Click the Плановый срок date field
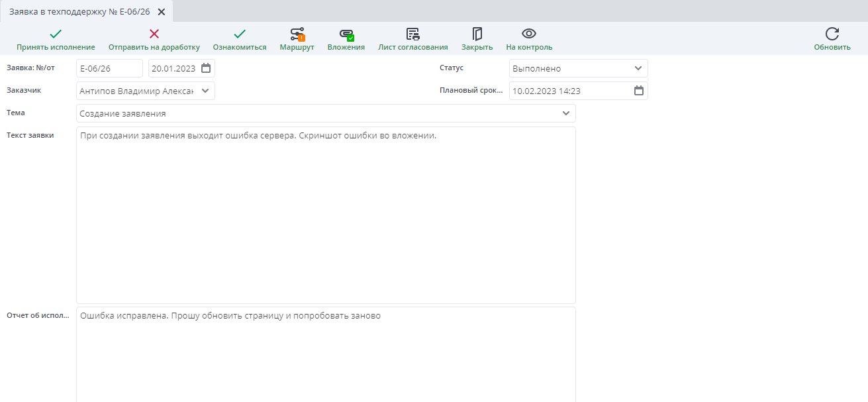868x402 pixels. tap(579, 91)
